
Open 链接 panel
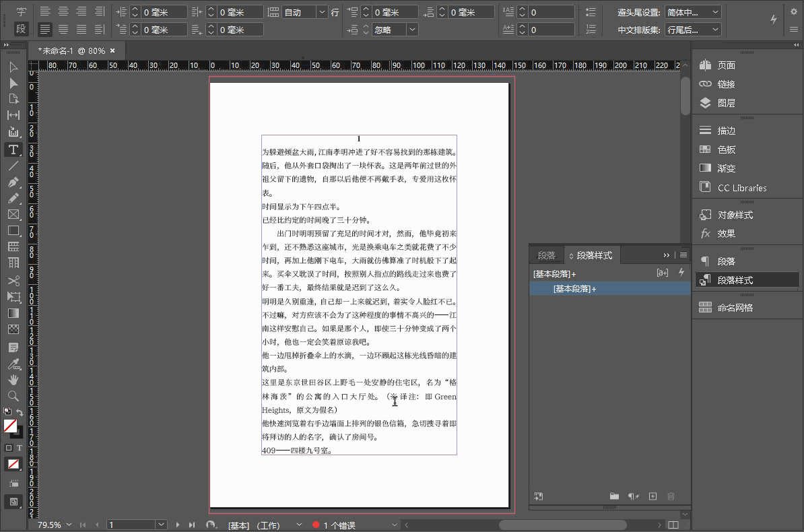(718, 84)
